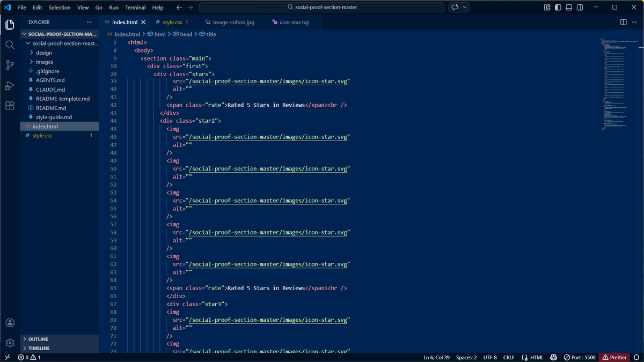Image resolution: width=644 pixels, height=362 pixels.
Task: Open the Go menu
Action: [x=99, y=8]
